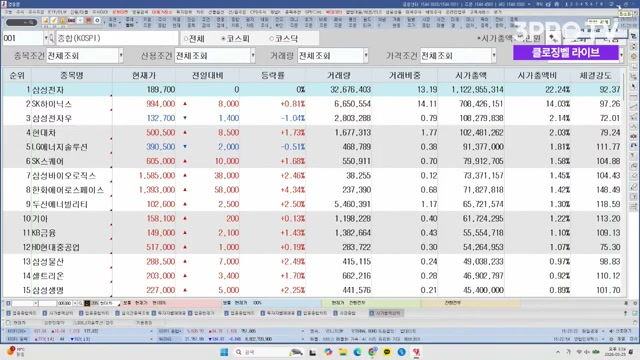
Task: Expand the KOSPI200 ticker dropdown arrow
Action: 151,331
